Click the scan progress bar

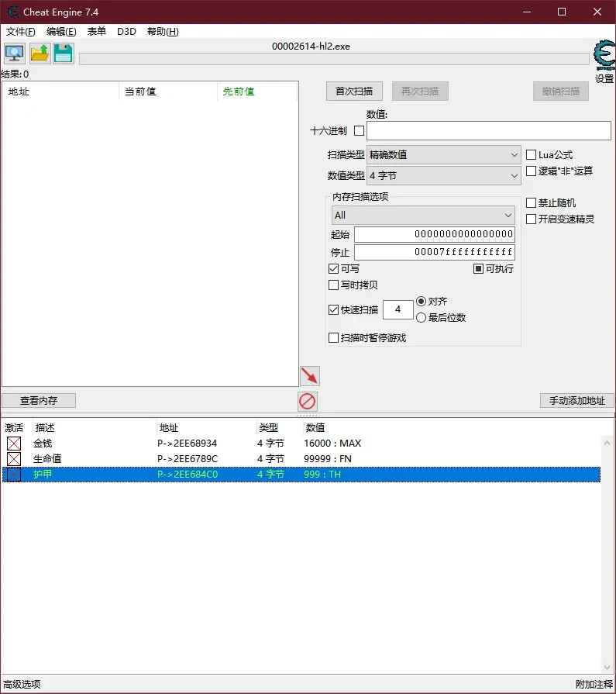[333, 59]
